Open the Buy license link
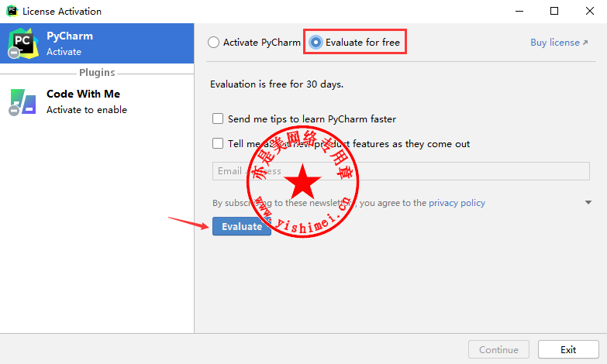Viewport: 607px width, 364px height. (555, 43)
